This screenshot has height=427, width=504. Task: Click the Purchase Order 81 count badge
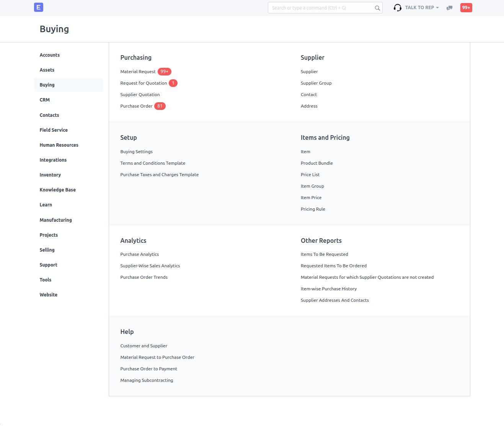[160, 106]
